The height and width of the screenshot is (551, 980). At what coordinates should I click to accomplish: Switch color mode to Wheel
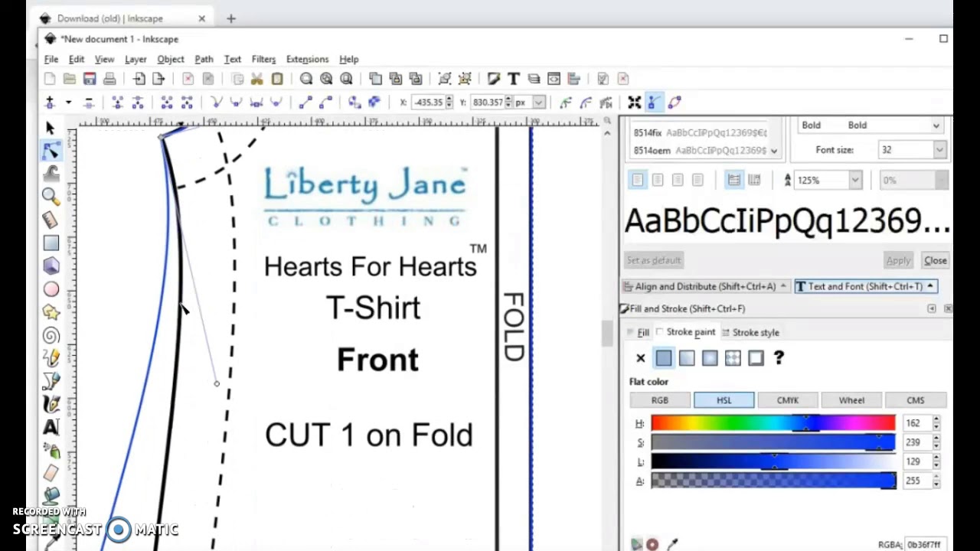[851, 400]
